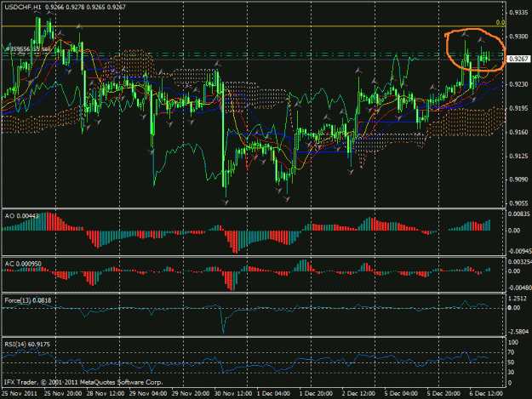The width and height of the screenshot is (532, 399).
Task: Click the 0.9300 price scale label
Action: point(518,37)
